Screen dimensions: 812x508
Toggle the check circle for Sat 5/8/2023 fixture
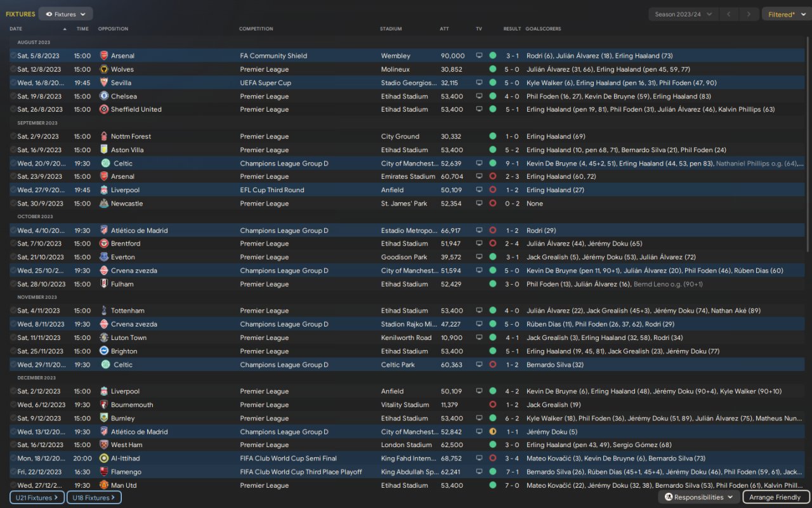pyautogui.click(x=13, y=56)
